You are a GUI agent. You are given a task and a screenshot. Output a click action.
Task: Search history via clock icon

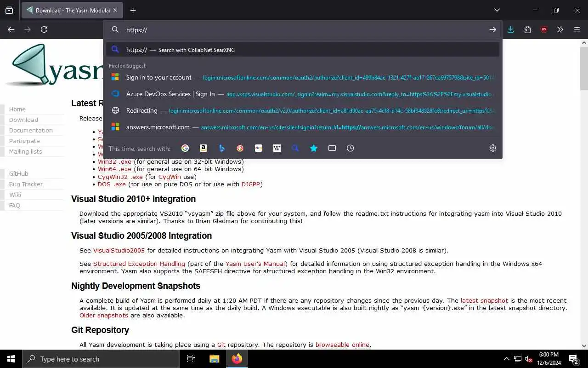pos(351,148)
